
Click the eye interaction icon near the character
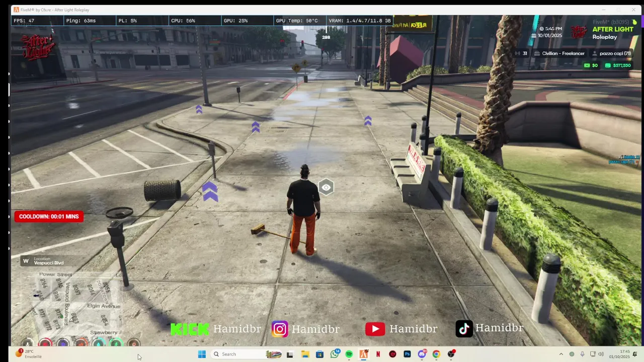pyautogui.click(x=326, y=188)
